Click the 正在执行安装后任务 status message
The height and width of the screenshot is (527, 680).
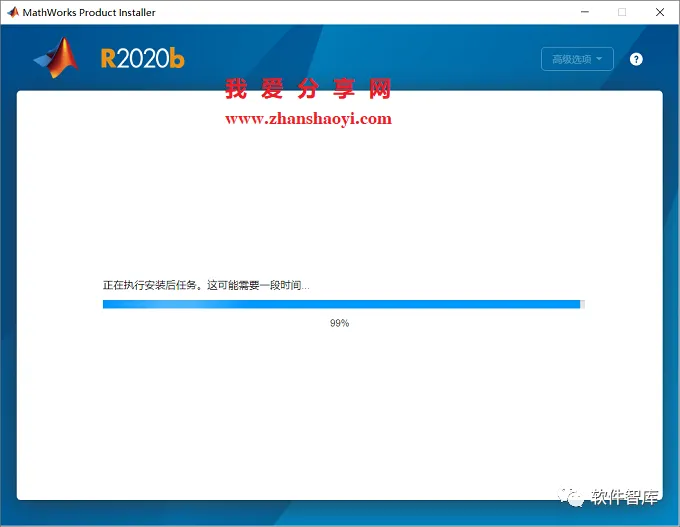(x=206, y=285)
